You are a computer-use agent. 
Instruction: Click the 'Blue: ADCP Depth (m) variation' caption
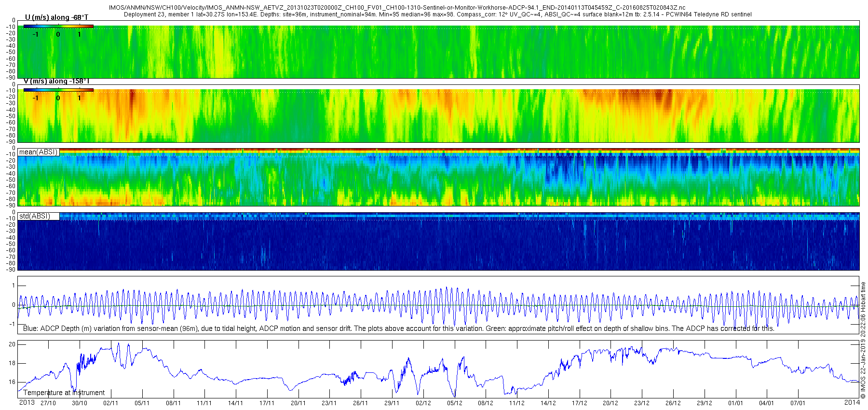point(398,328)
